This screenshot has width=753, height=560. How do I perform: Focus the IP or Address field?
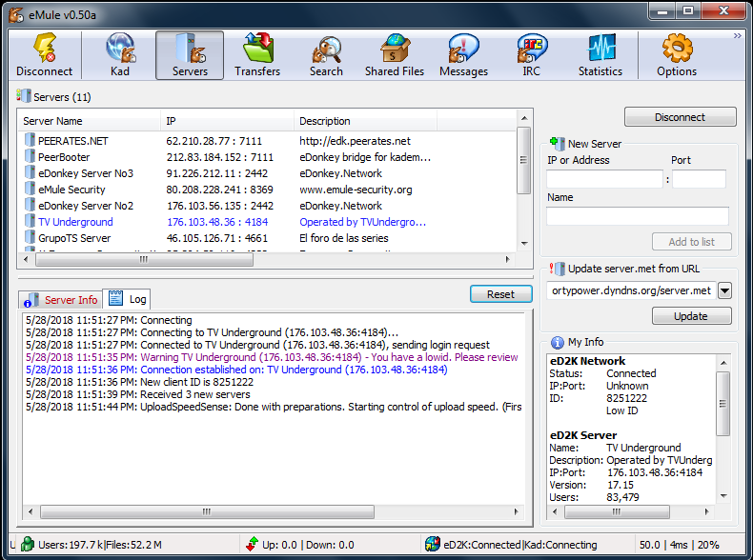pyautogui.click(x=604, y=179)
